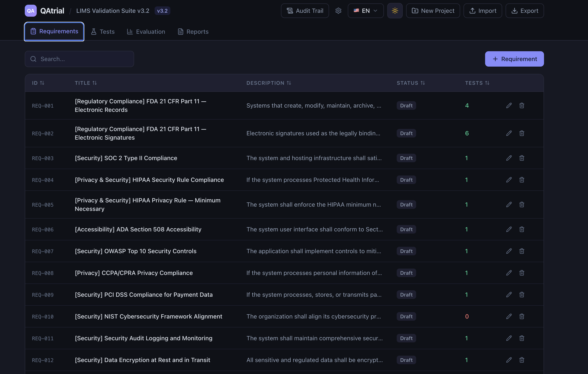Click the Import icon
This screenshot has height=374, width=588.
pyautogui.click(x=472, y=10)
